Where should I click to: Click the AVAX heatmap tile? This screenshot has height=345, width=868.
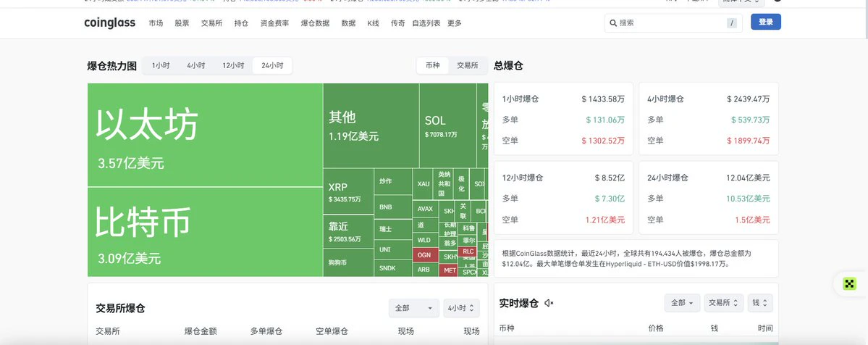[425, 209]
